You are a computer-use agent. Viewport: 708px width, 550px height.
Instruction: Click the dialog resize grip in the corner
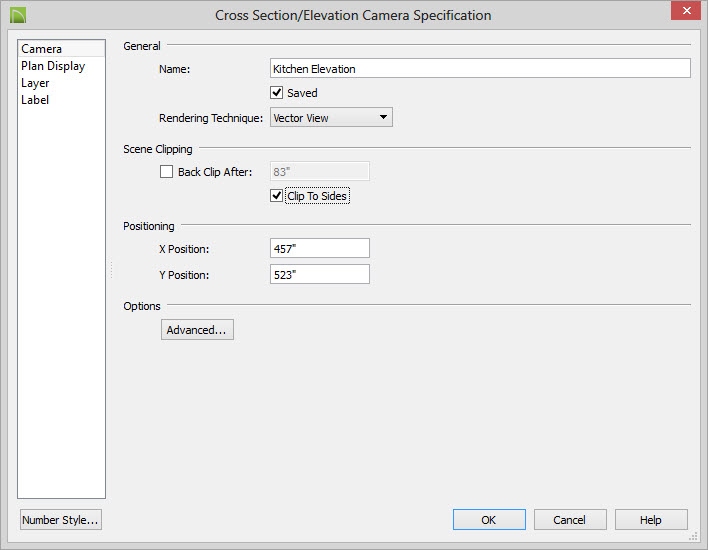pos(694,536)
